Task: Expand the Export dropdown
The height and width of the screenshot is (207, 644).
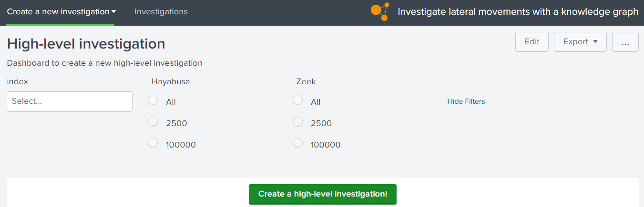Action: [x=580, y=42]
